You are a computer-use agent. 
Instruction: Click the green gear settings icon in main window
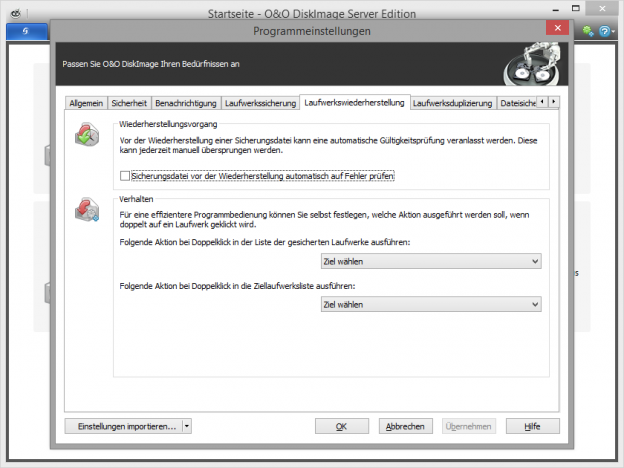pos(588,31)
